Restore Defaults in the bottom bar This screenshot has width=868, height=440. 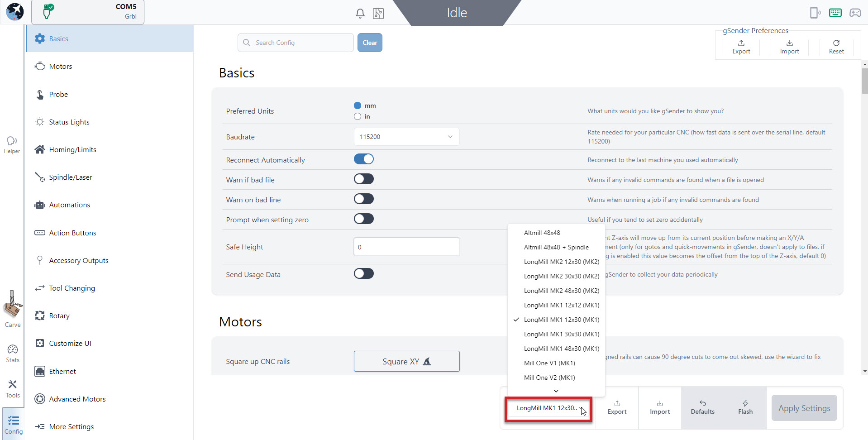(x=702, y=407)
